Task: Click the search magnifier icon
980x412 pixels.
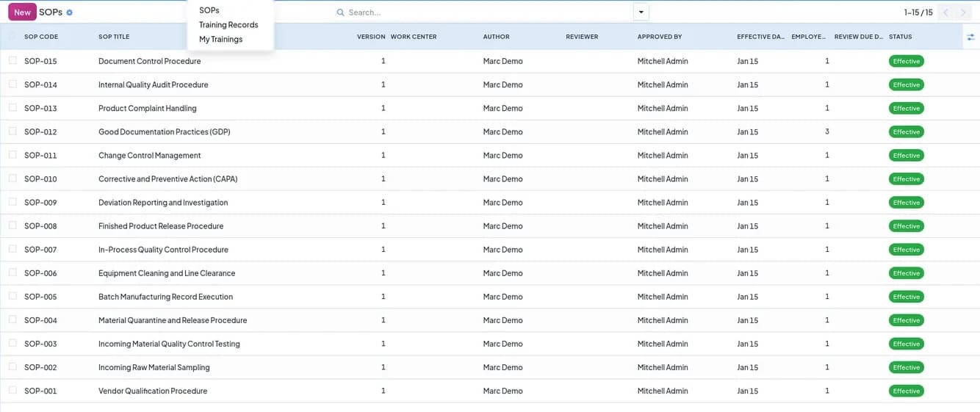Action: (x=340, y=12)
